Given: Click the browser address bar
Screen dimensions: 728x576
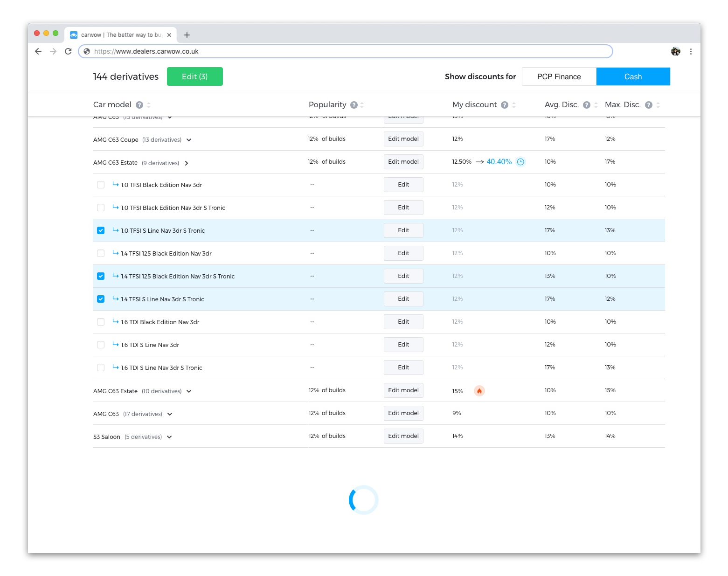Looking at the screenshot, I should coord(345,51).
